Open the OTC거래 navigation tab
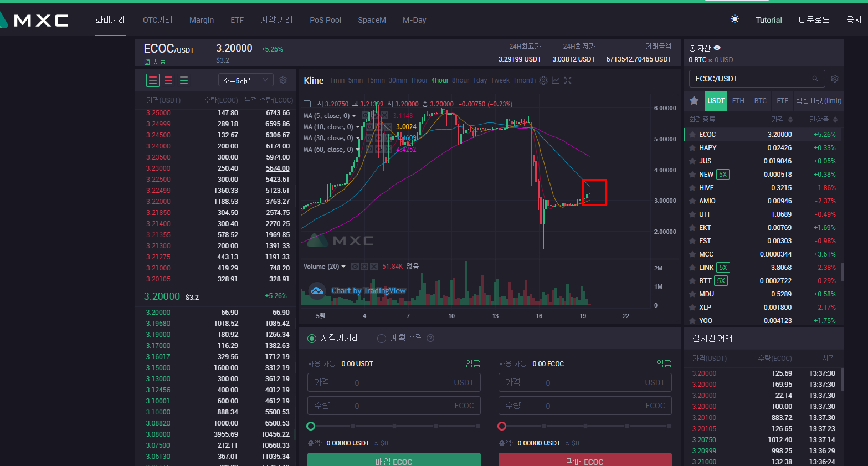Image resolution: width=868 pixels, height=466 pixels. pos(158,20)
